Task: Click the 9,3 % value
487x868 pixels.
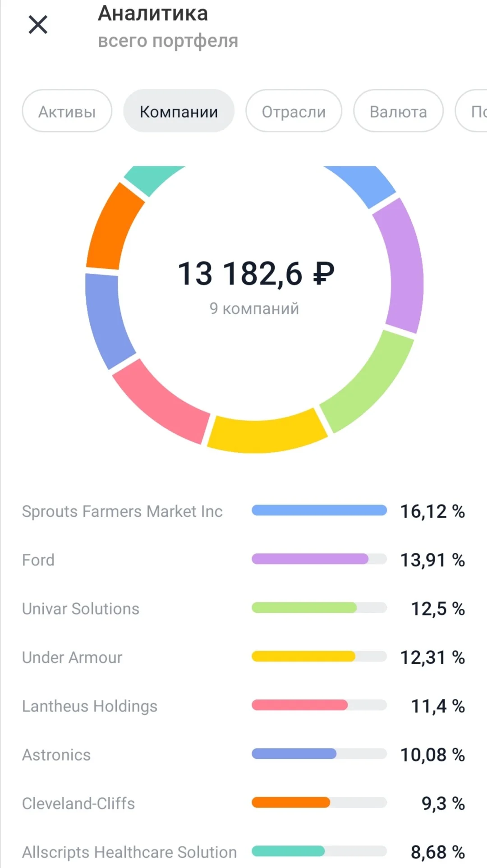Action: point(443,804)
